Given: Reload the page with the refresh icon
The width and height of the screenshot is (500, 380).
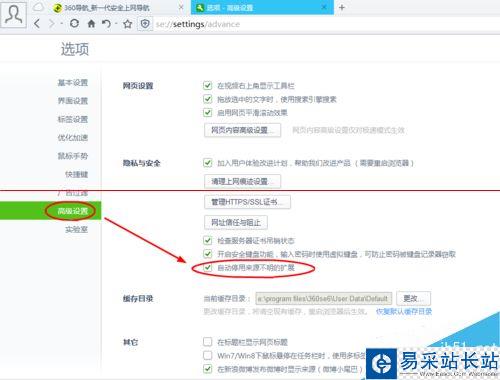Looking at the screenshot, I should tap(74, 23).
